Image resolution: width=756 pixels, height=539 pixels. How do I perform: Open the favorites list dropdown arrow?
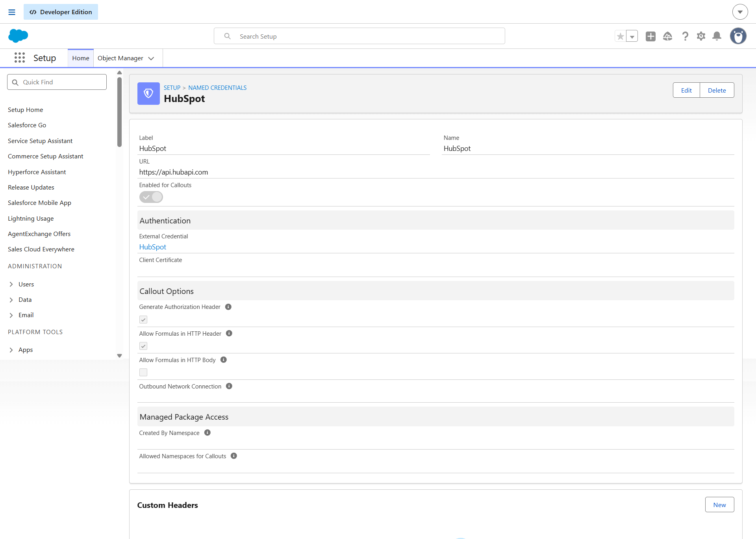coord(632,36)
